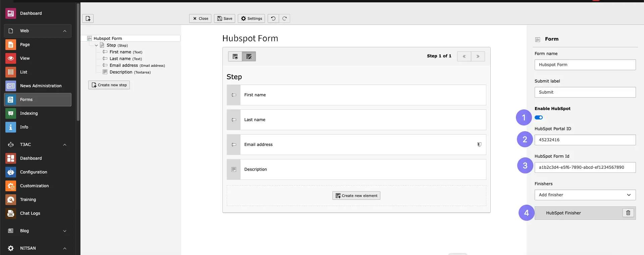Screen dimensions: 644x255
Task: Open the View module icon
Action: pyautogui.click(x=11, y=58)
